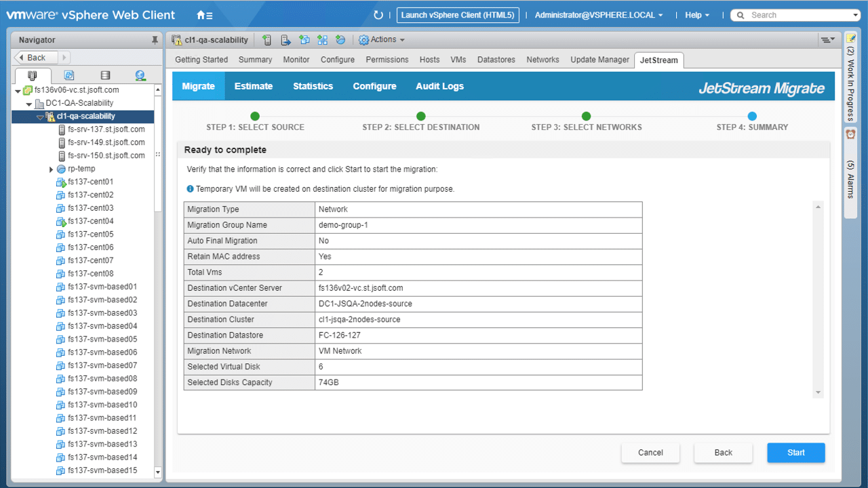This screenshot has height=488, width=868.
Task: Click the 'FC-126-127' datastore value
Action: coord(340,335)
